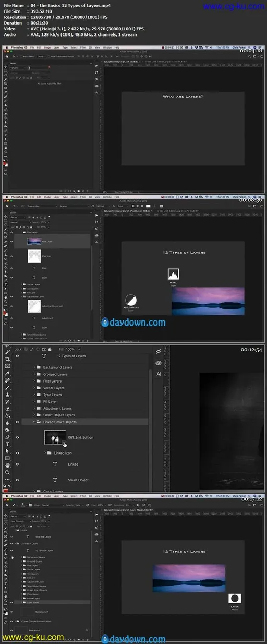Image resolution: width=267 pixels, height=644 pixels.
Task: Select Eraser tool in the 00:12:54 frame
Action: click(7, 409)
